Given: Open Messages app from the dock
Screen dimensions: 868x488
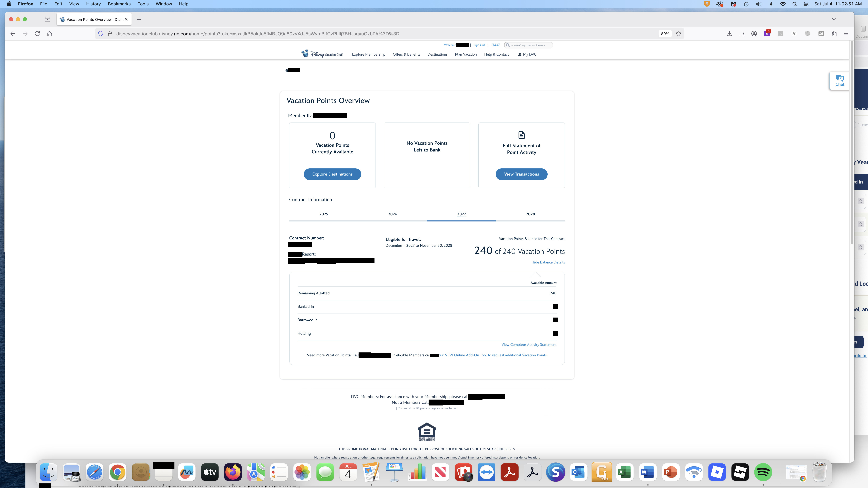Looking at the screenshot, I should tap(325, 472).
